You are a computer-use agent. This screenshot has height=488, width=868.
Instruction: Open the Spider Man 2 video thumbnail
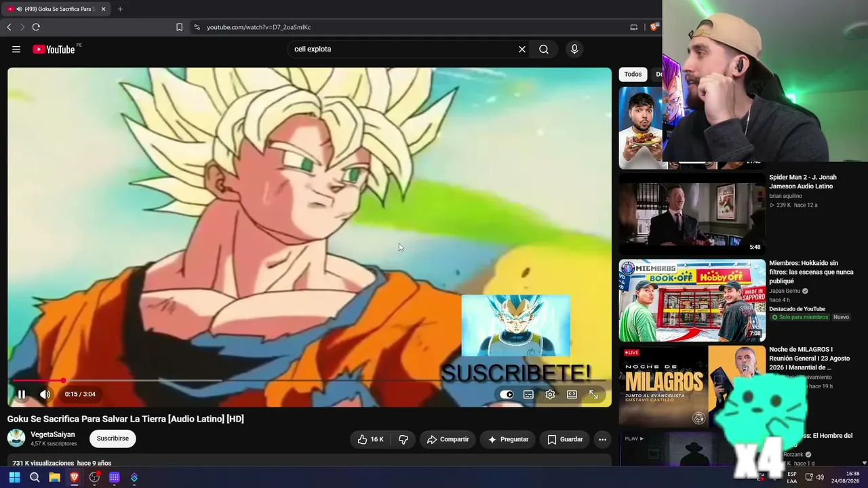pyautogui.click(x=692, y=214)
